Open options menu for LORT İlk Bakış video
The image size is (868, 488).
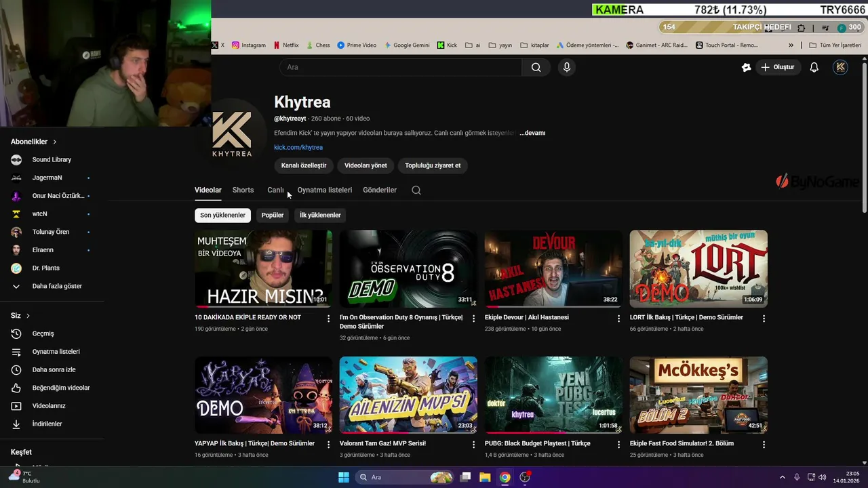tap(764, 319)
